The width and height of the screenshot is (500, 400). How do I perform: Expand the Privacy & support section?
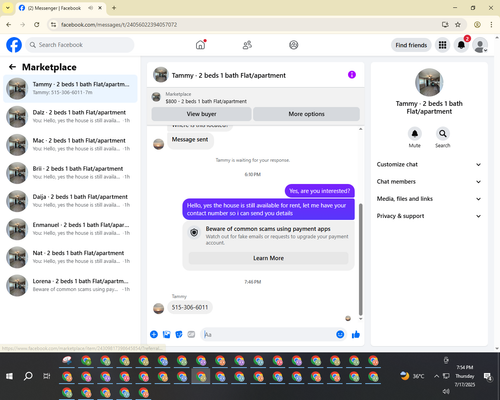[429, 216]
